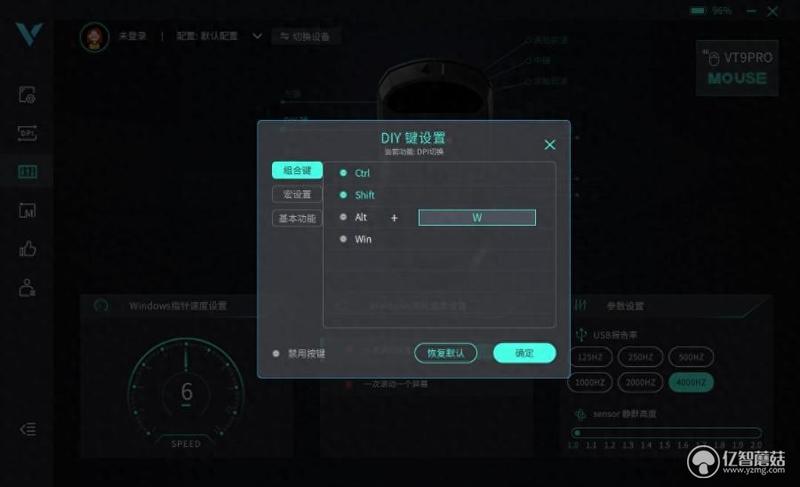Image resolution: width=800 pixels, height=487 pixels.
Task: Click the key input field showing W
Action: point(477,218)
